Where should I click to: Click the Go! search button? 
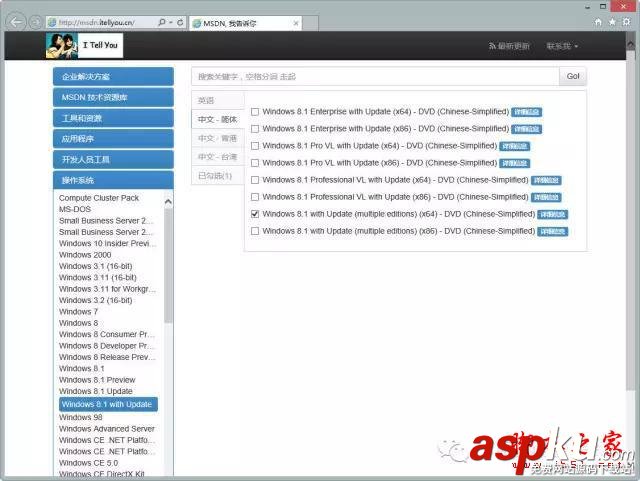[573, 76]
